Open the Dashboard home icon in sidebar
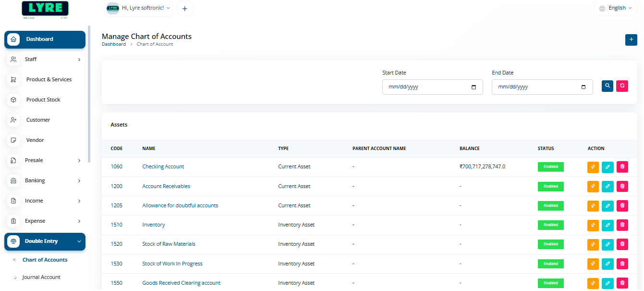Viewport: 644px width, 291px height. (x=13, y=39)
